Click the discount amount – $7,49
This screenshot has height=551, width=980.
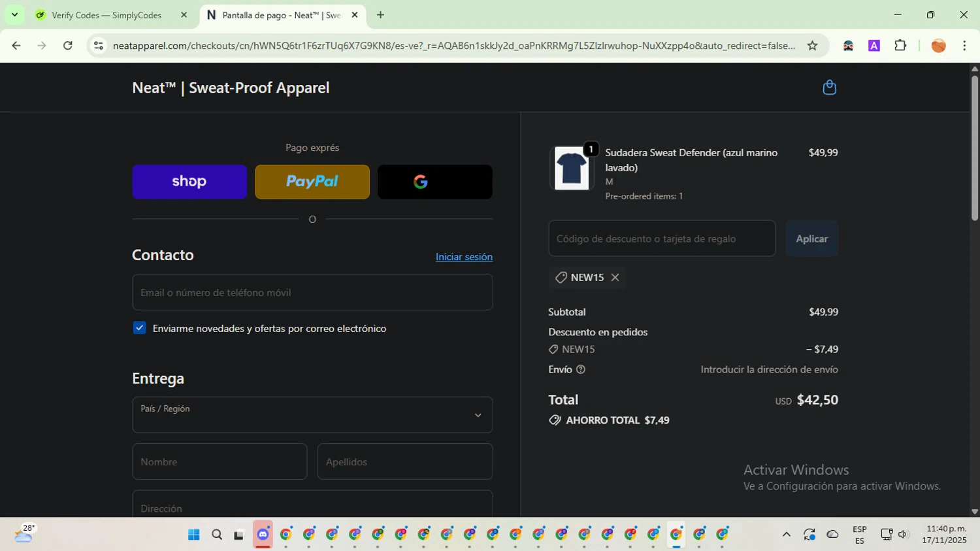(822, 350)
